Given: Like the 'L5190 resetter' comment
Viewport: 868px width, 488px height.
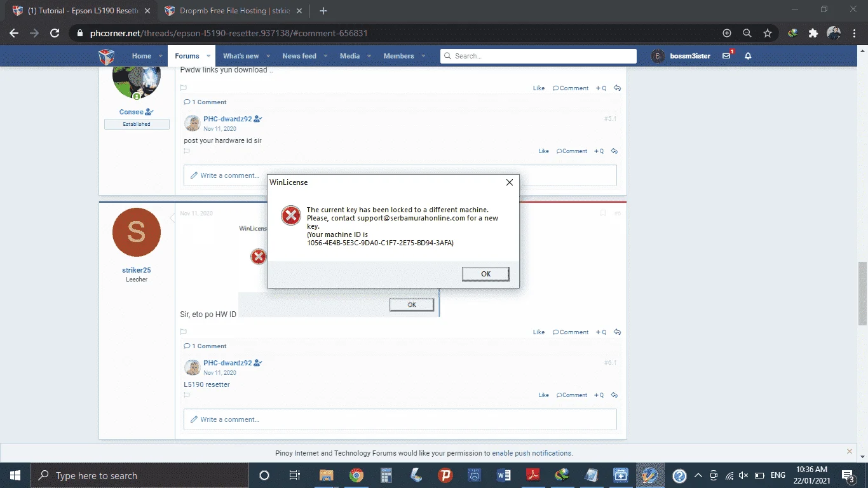Looking at the screenshot, I should coord(543,395).
